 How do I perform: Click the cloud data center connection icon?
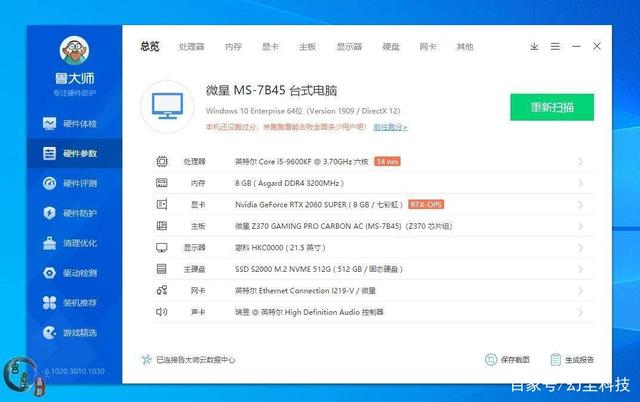[146, 360]
